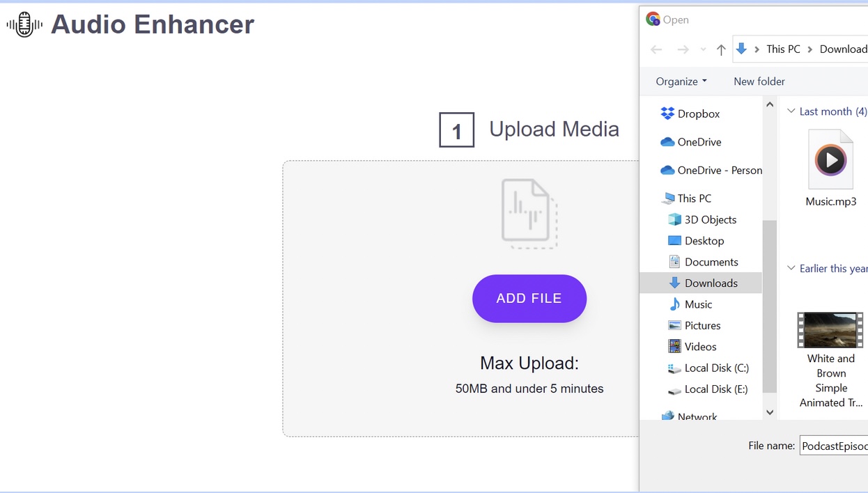Click the upload file placeholder icon
The height and width of the screenshot is (493, 868).
[529, 212]
